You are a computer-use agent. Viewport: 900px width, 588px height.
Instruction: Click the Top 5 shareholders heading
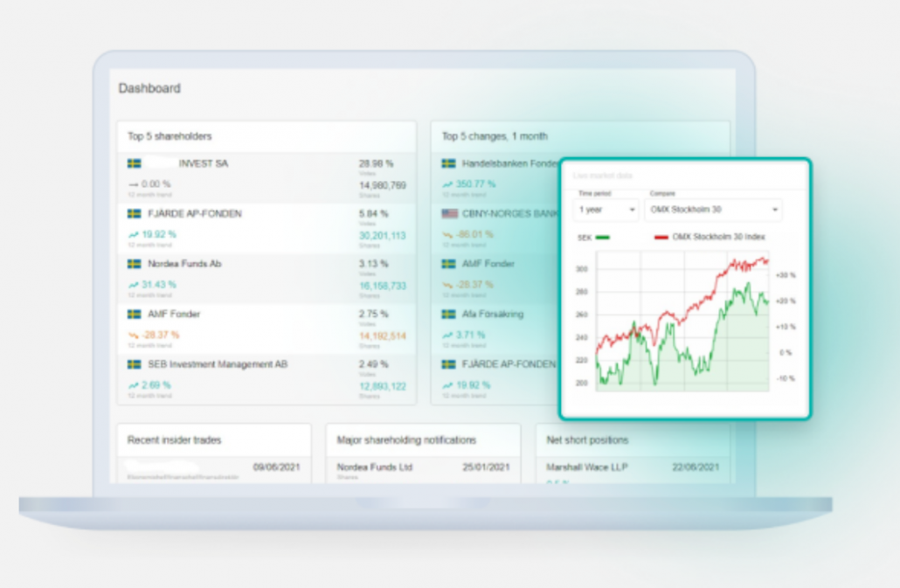[170, 136]
